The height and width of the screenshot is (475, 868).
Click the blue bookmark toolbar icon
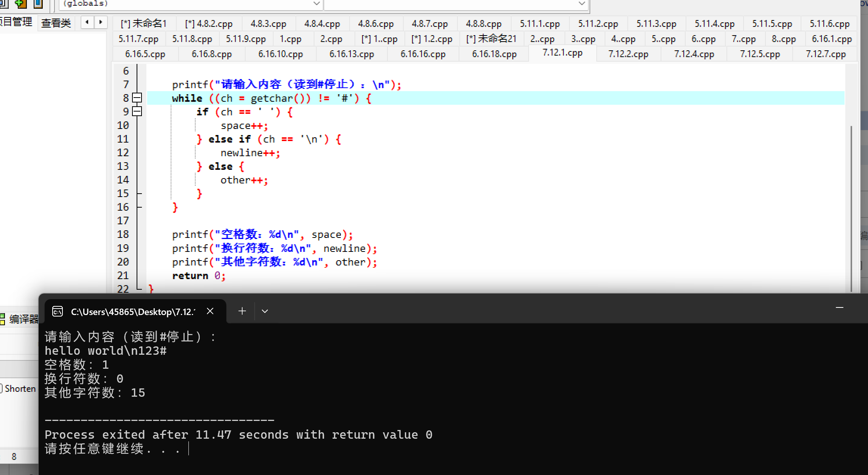38,4
